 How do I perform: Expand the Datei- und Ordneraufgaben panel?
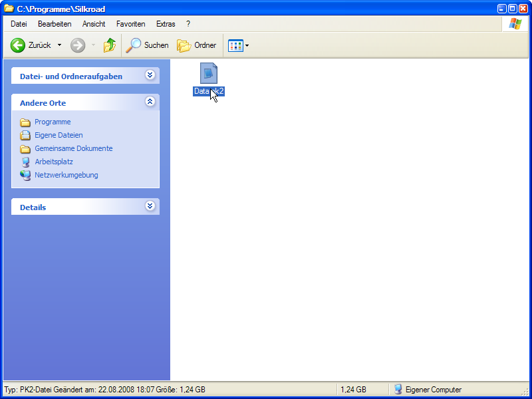point(150,76)
